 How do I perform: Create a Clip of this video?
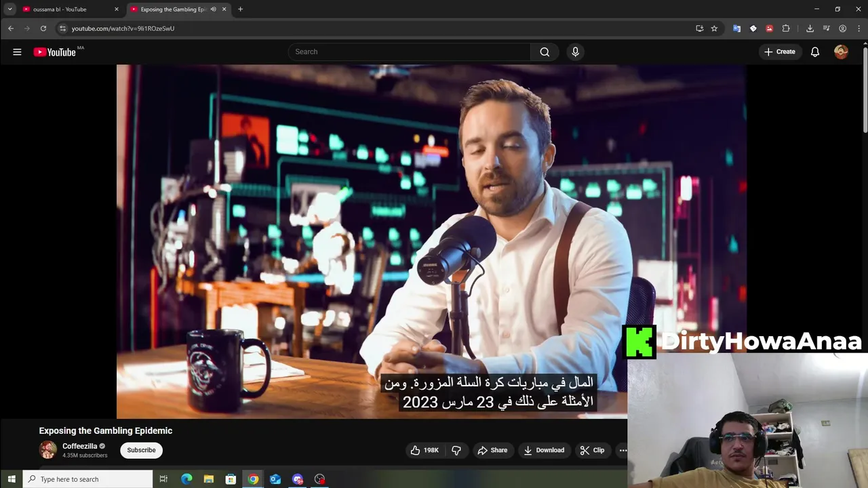click(592, 450)
